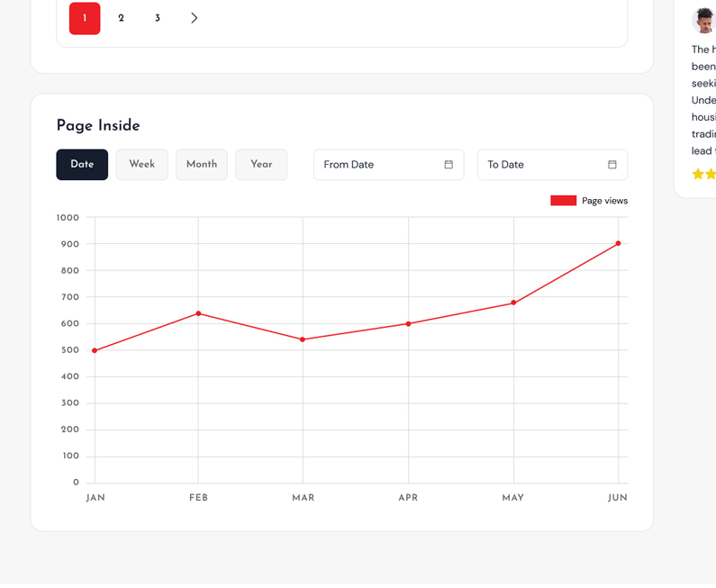The image size is (716, 588).
Task: Select page 1 in pagination
Action: (85, 18)
